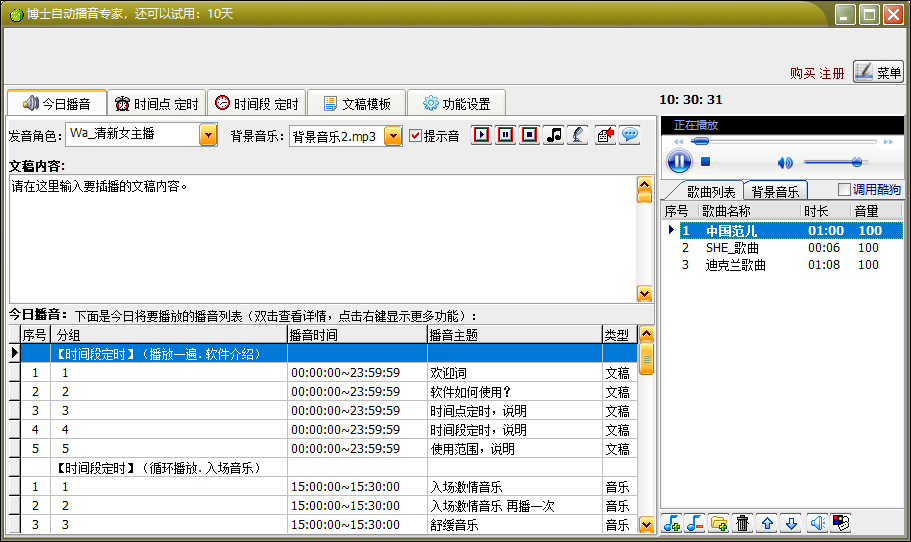
Task: Click the 菜单 button
Action: click(878, 72)
